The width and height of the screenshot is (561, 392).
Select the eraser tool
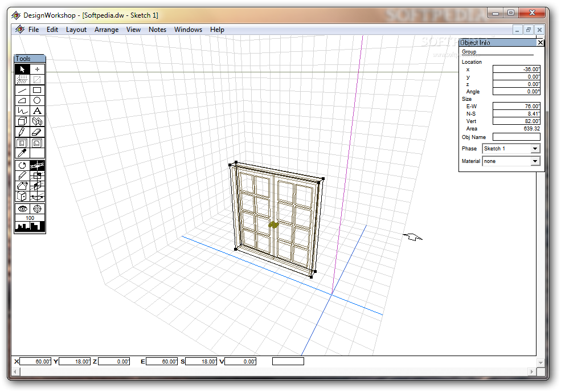37,132
